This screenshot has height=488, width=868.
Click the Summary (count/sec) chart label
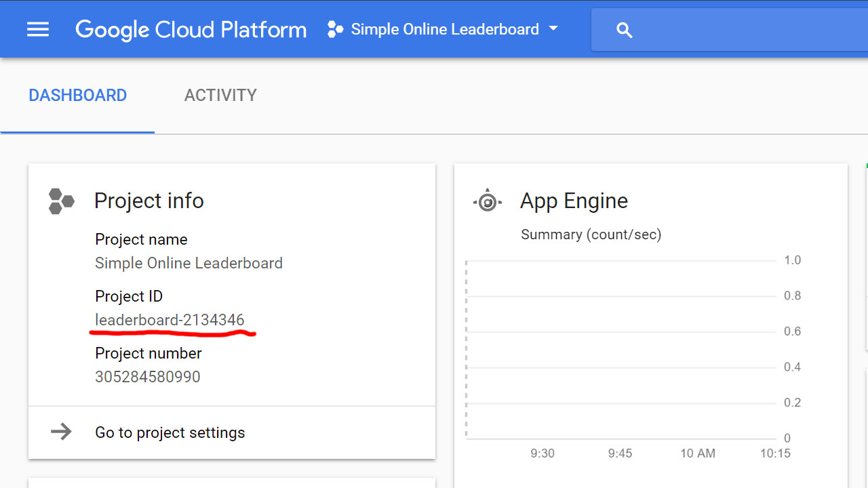click(591, 235)
